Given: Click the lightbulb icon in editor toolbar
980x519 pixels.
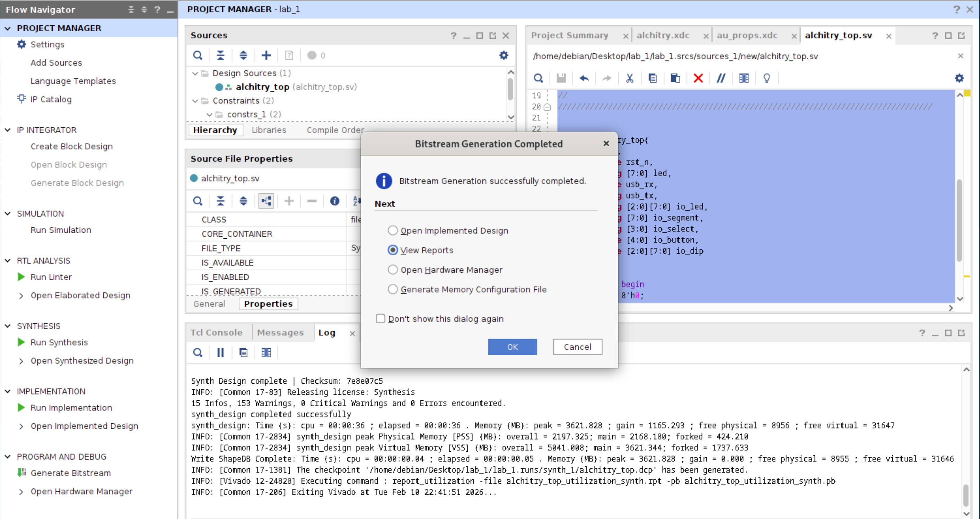Looking at the screenshot, I should (x=766, y=78).
